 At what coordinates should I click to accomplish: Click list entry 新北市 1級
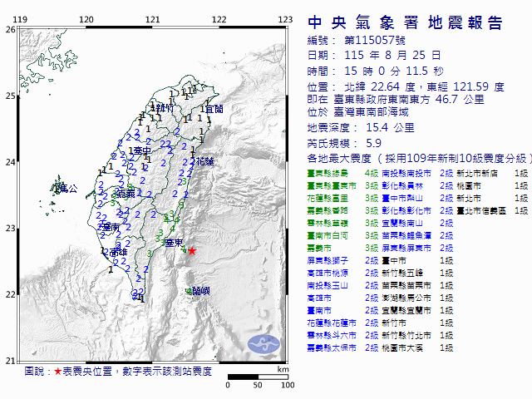pyautogui.click(x=492, y=198)
